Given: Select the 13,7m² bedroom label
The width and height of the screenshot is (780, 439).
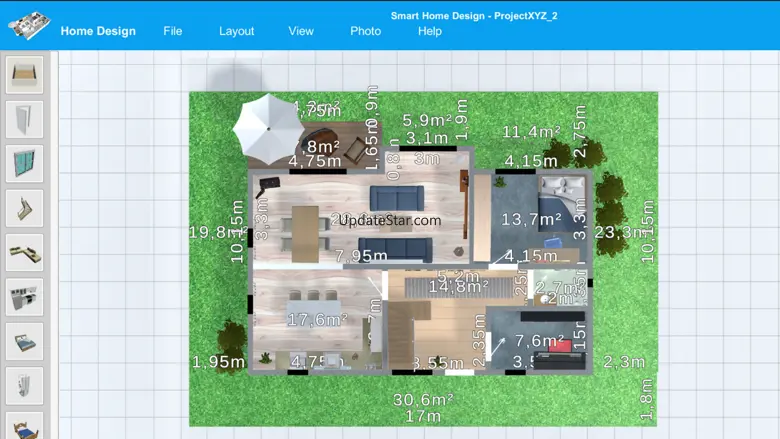Looking at the screenshot, I should tap(531, 219).
